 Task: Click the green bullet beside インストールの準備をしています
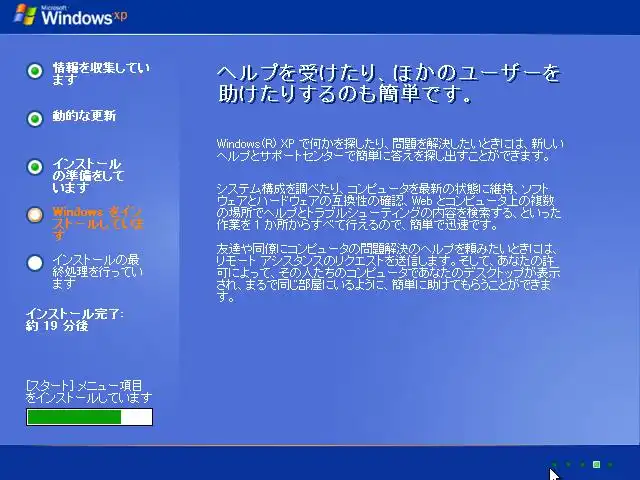tap(35, 167)
